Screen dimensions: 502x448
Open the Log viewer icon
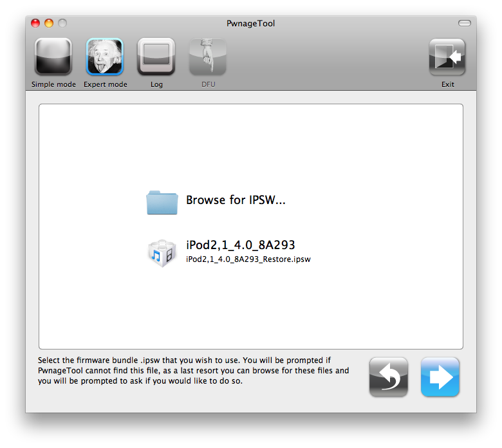156,57
